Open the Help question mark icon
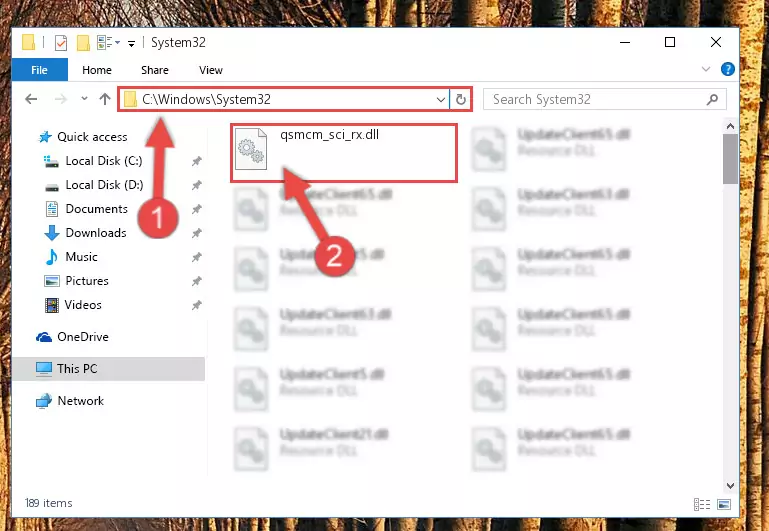Image resolution: width=769 pixels, height=531 pixels. pos(727,69)
